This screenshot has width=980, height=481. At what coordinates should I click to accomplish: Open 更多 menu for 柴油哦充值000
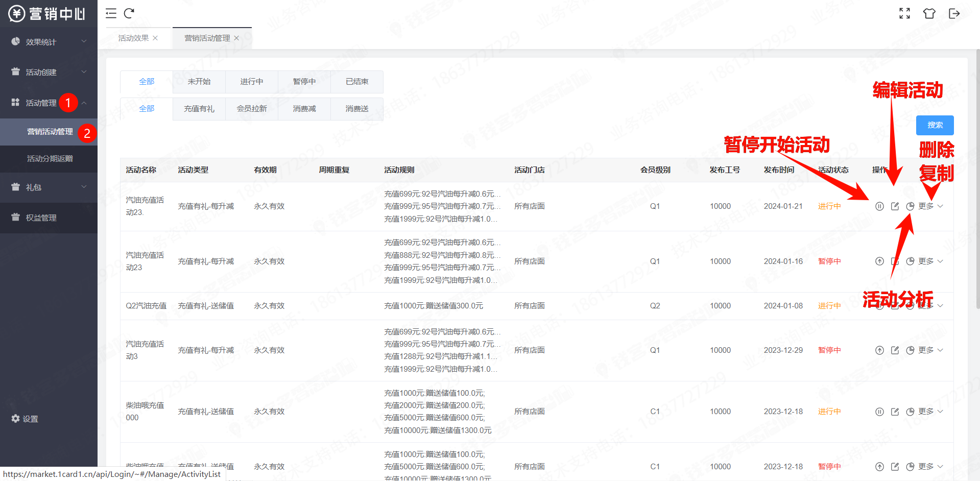pyautogui.click(x=930, y=412)
